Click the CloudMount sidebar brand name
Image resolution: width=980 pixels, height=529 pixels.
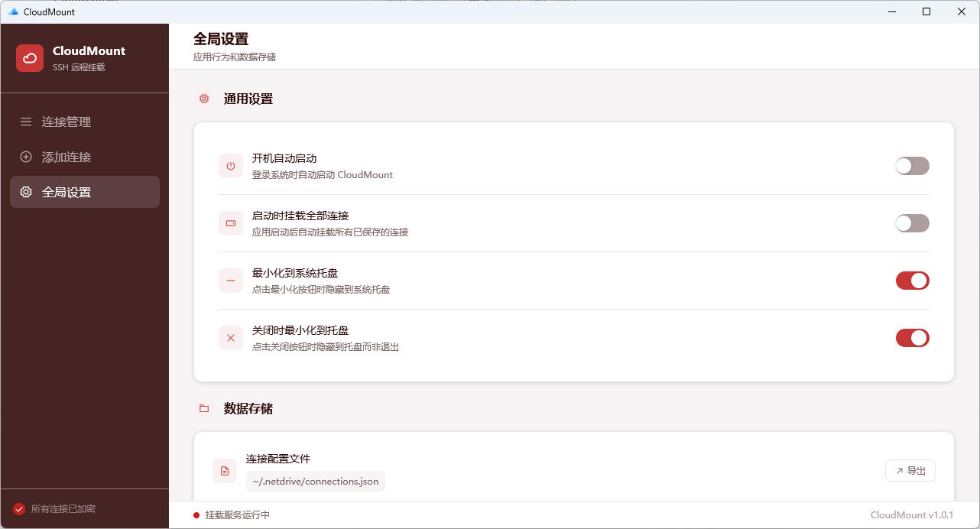(x=89, y=50)
